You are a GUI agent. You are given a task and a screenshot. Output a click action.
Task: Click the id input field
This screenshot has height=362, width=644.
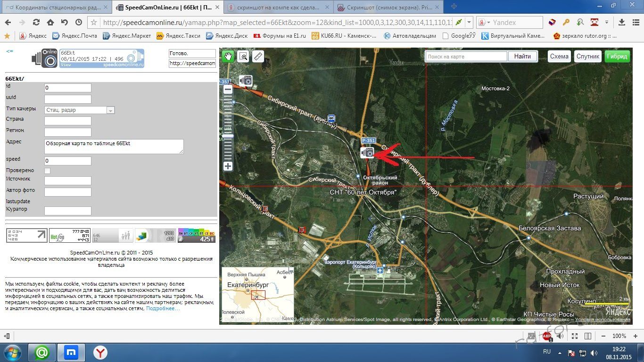tap(67, 88)
